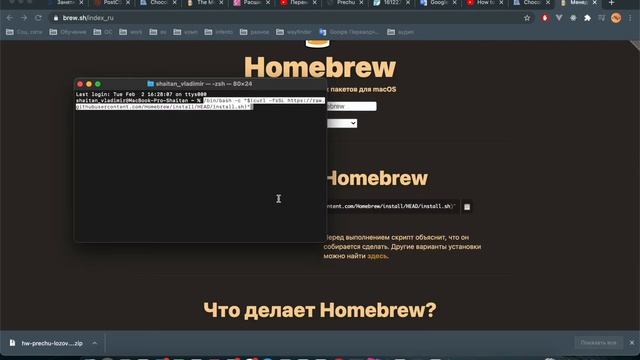Click the install command code on the webpage

pyautogui.click(x=390, y=207)
